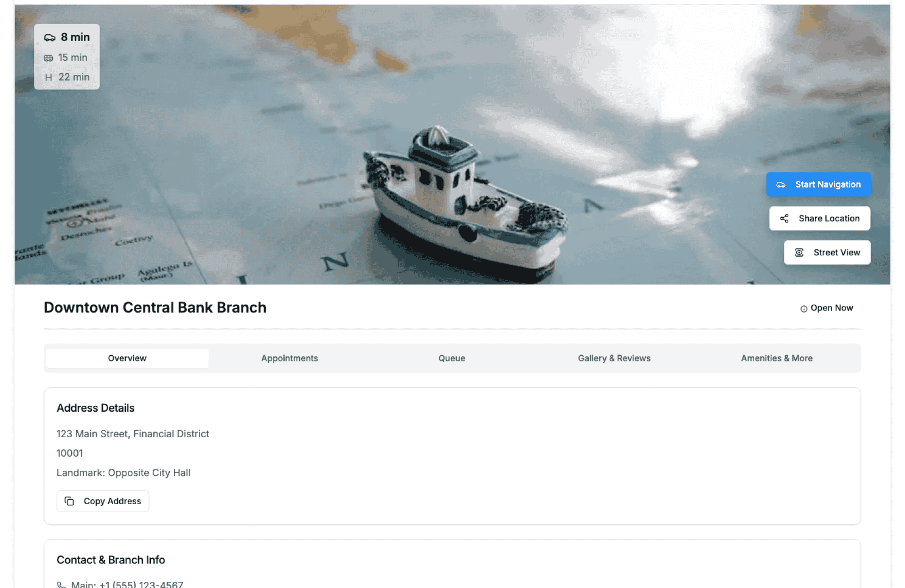
Task: Open the Queue tab
Action: coord(452,358)
